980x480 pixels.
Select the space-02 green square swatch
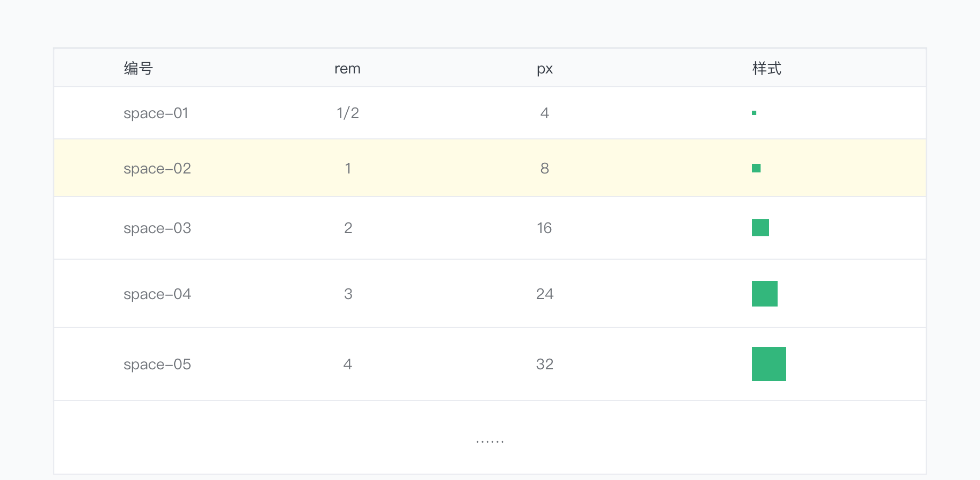coord(756,168)
